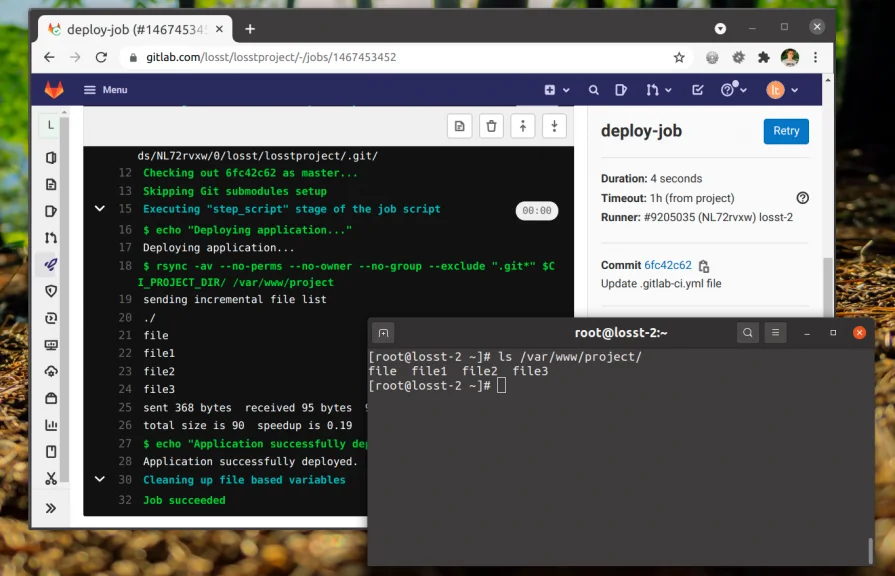Collapse the Cleaning up file based variables section
This screenshot has width=895, height=576.
(99, 480)
